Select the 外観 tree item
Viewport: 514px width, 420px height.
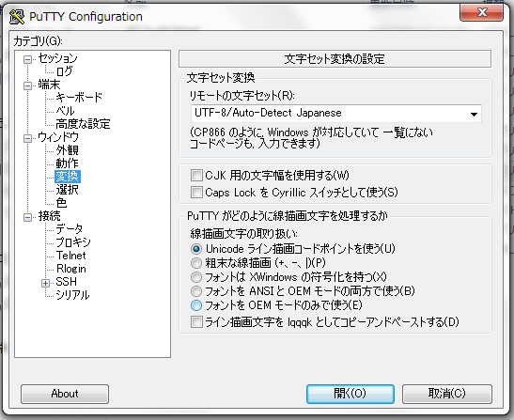tap(68, 150)
